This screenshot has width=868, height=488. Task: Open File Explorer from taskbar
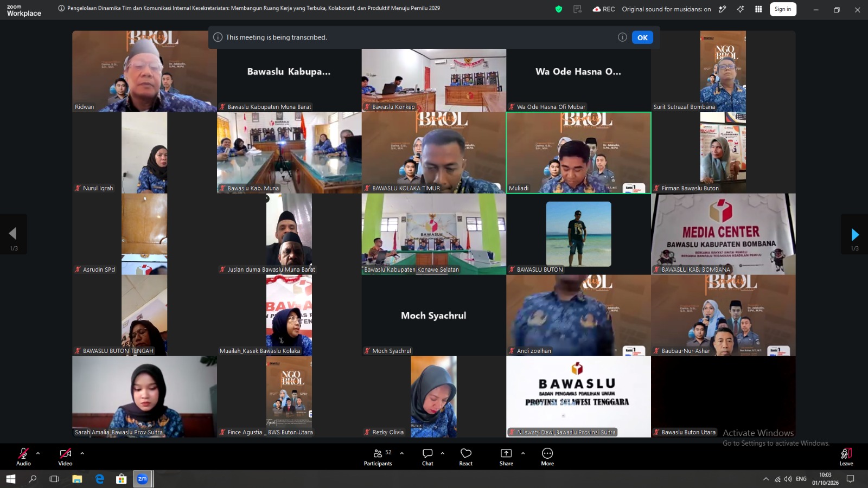tap(77, 479)
